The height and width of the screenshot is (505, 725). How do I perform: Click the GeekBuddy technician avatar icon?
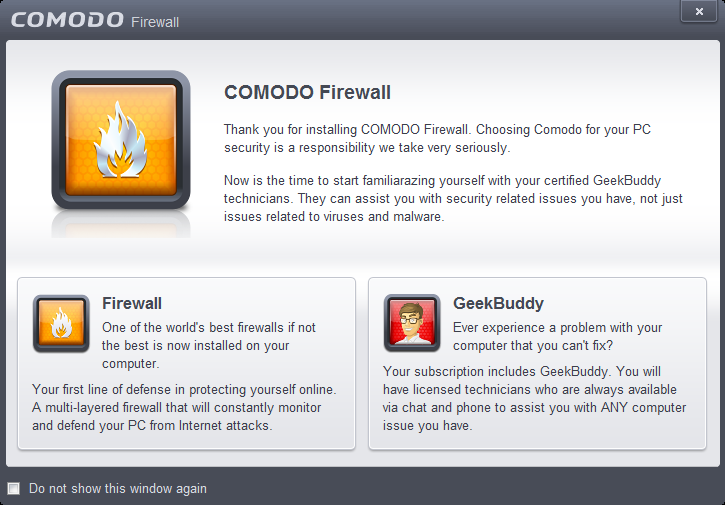412,323
